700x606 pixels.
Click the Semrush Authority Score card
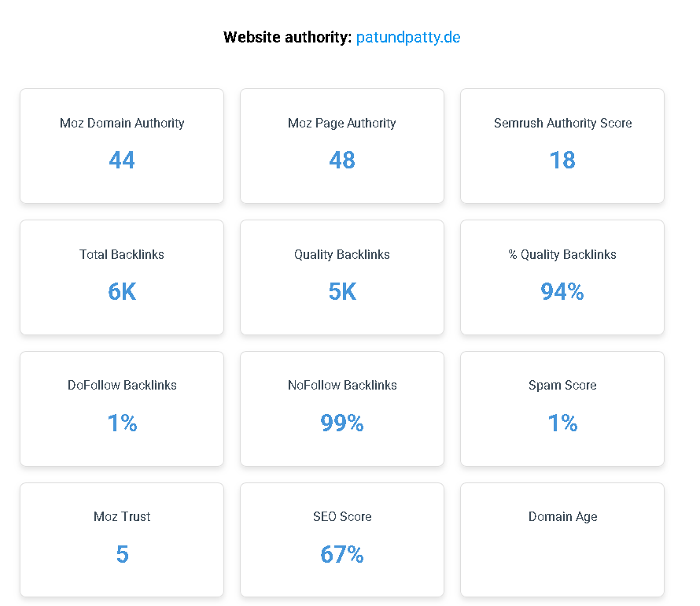(x=562, y=146)
